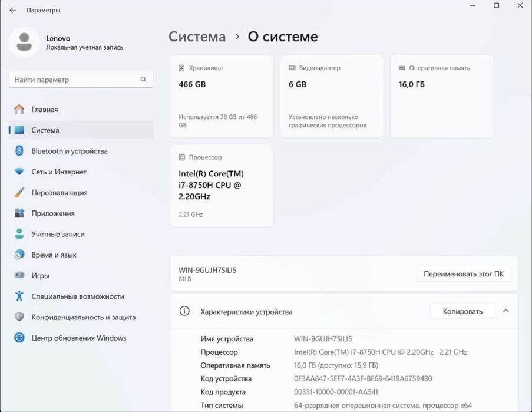Click the Windows Update sync icon
The width and height of the screenshot is (532, 412).
click(19, 338)
